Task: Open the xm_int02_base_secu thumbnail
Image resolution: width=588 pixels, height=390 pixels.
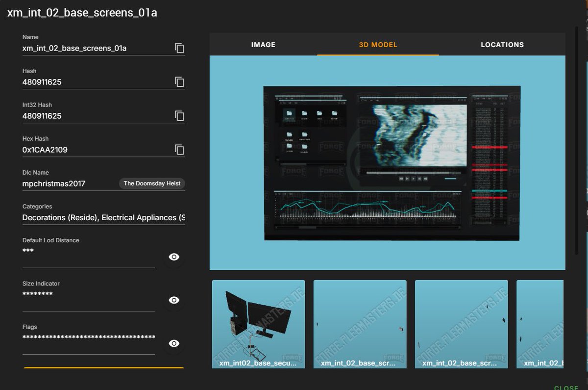Action: (x=258, y=324)
